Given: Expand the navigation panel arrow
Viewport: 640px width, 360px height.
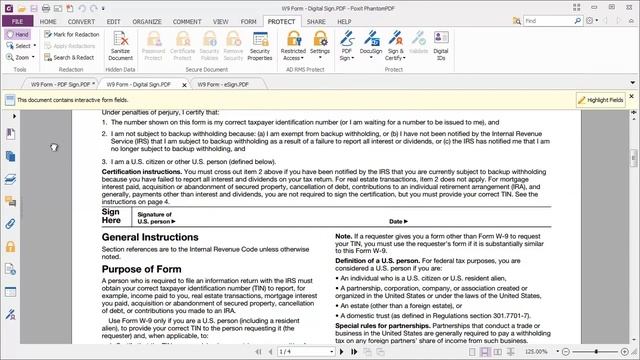Looking at the screenshot, I should [14, 116].
